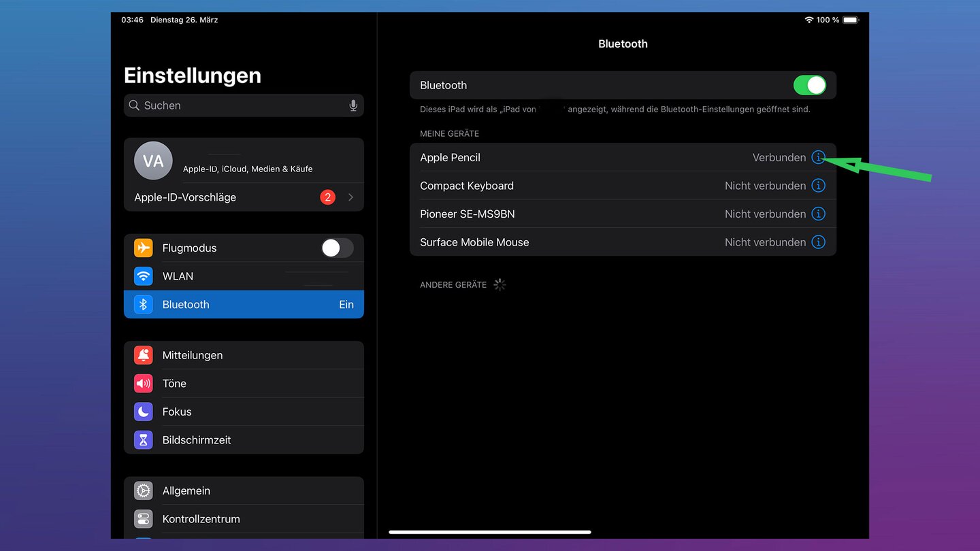Tap the microphone icon in search field

coord(353,105)
